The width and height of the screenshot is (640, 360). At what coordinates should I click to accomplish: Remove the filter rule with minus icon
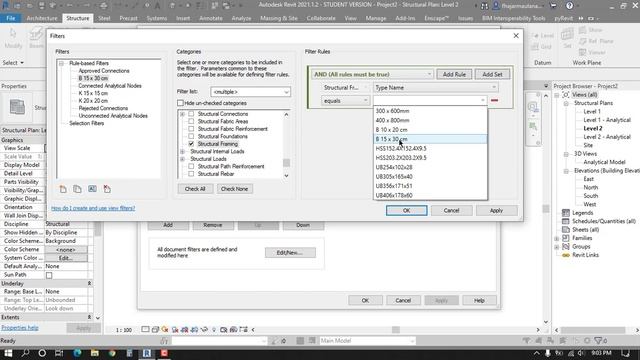click(x=494, y=100)
